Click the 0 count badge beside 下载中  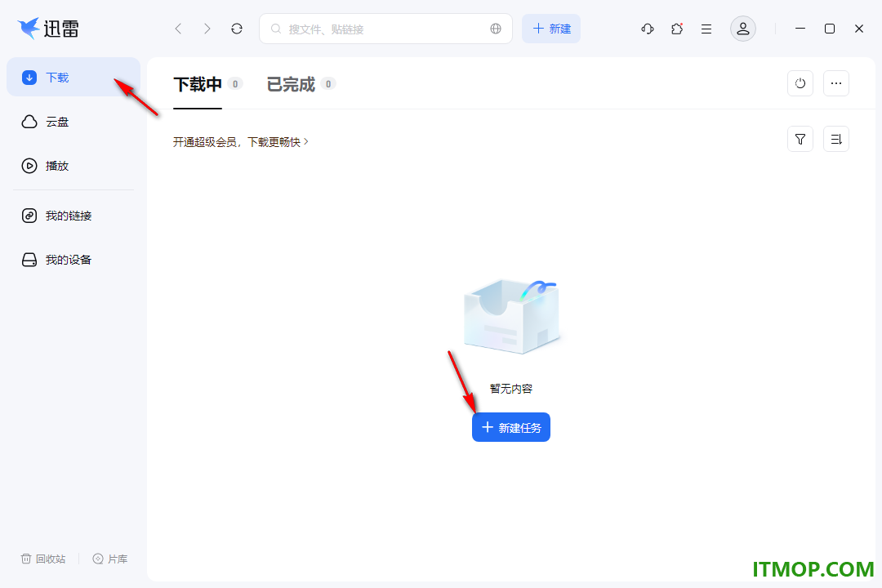pyautogui.click(x=235, y=84)
